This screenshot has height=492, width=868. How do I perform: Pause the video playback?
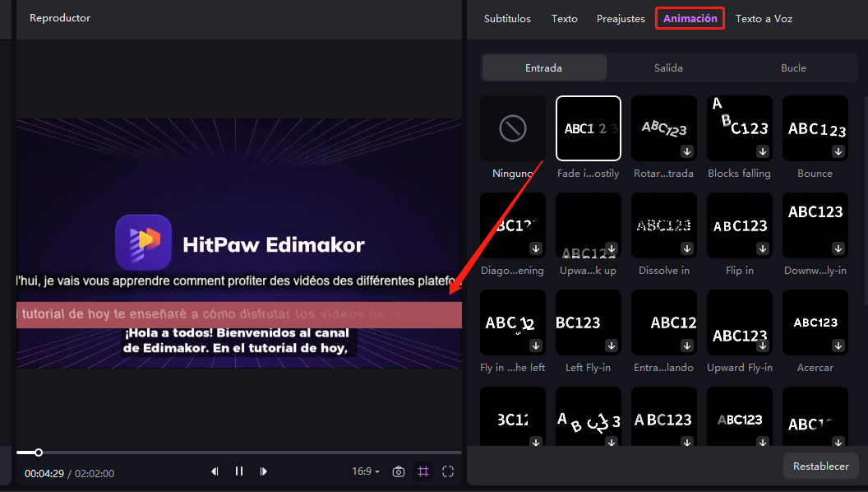(x=239, y=471)
